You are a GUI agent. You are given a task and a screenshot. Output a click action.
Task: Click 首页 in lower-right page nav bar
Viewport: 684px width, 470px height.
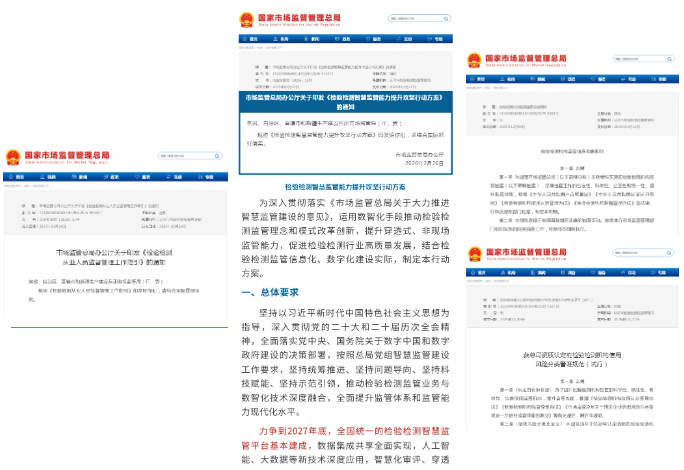pyautogui.click(x=479, y=272)
